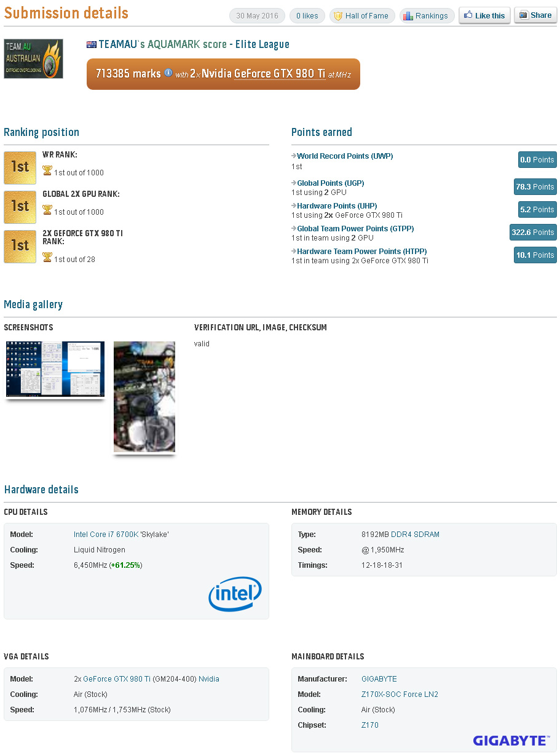Open the Hall of Fame page
Screen dimensions: 560x756
(362, 16)
